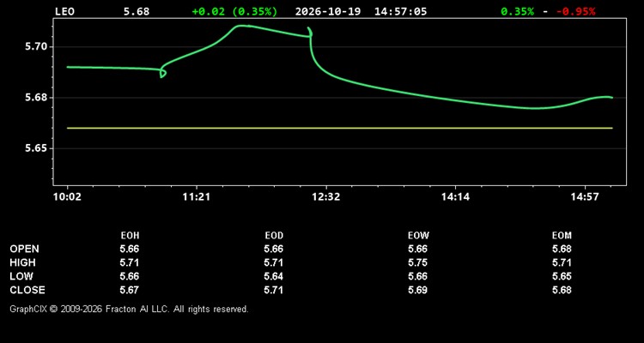Click the 11:21 time axis label

[197, 197]
